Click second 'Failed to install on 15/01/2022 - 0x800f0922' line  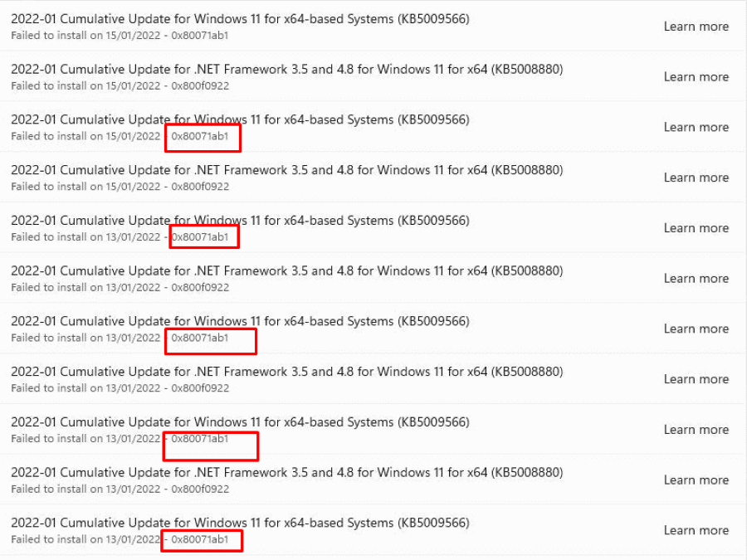coord(120,187)
